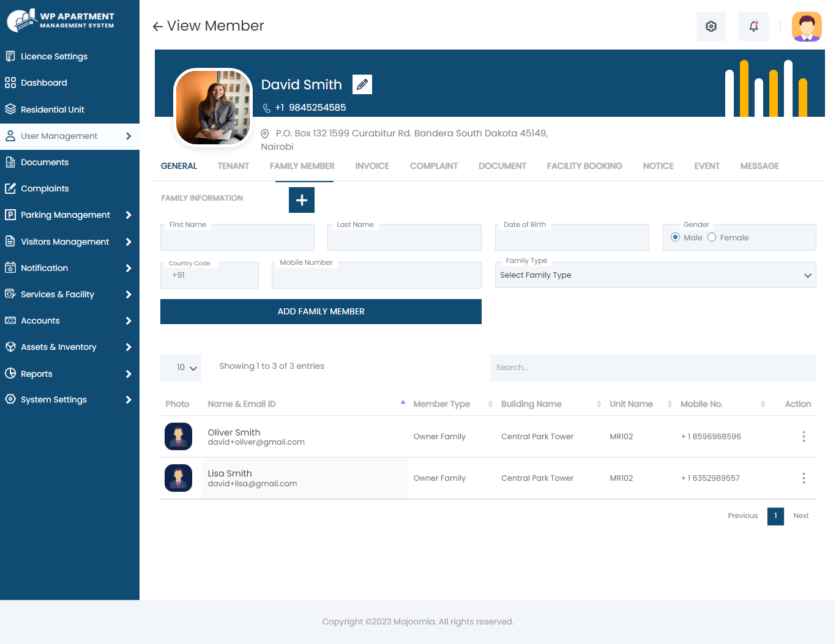
Task: Open settings gear in top header
Action: coord(711,26)
